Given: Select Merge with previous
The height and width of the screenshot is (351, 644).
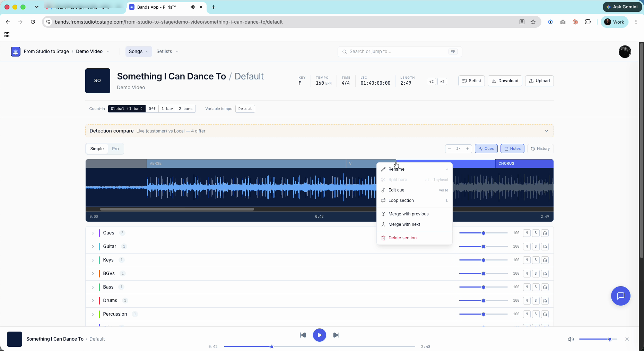Looking at the screenshot, I should coord(414,214).
